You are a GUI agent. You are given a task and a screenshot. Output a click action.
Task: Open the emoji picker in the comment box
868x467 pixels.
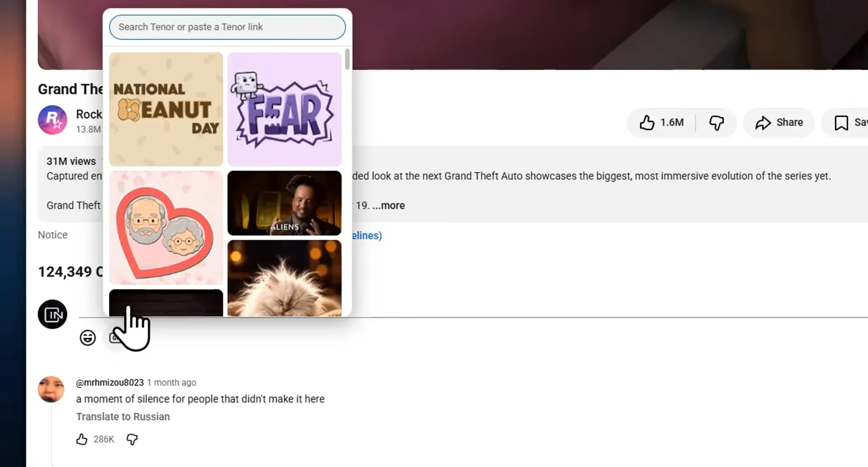88,338
